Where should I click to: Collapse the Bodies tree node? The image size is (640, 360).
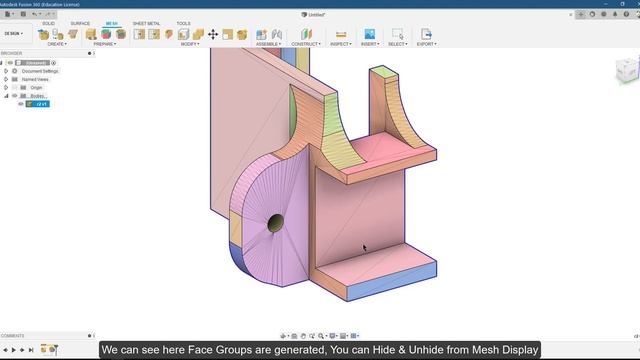coord(6,96)
